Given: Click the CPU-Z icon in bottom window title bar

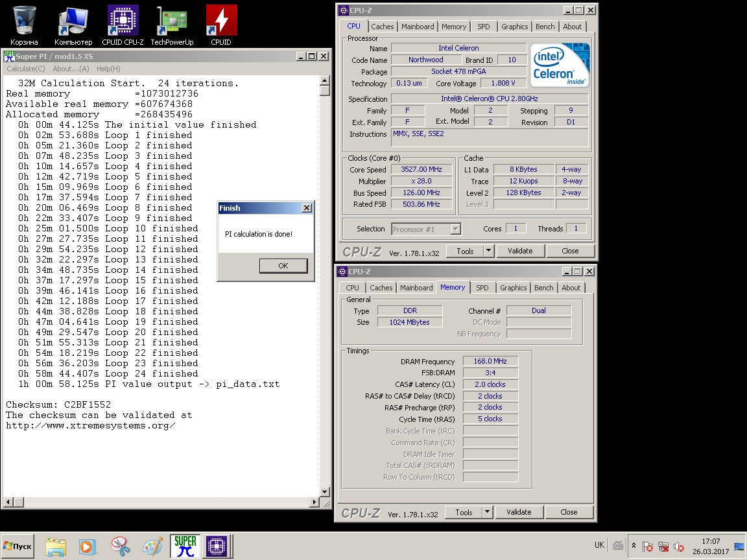Looking at the screenshot, I should [342, 272].
